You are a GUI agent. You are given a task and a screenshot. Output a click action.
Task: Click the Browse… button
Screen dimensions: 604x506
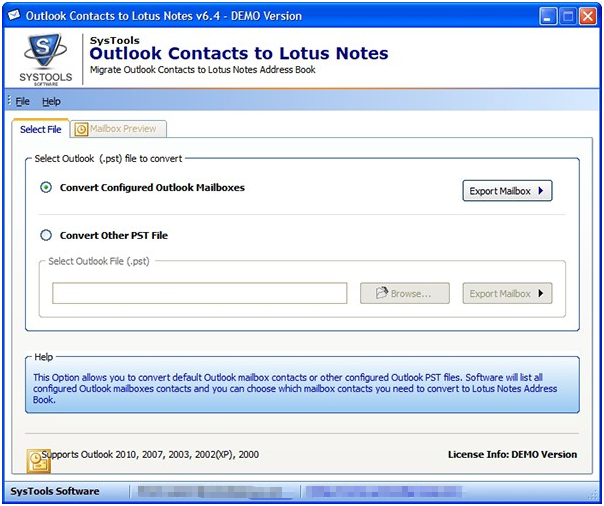404,293
